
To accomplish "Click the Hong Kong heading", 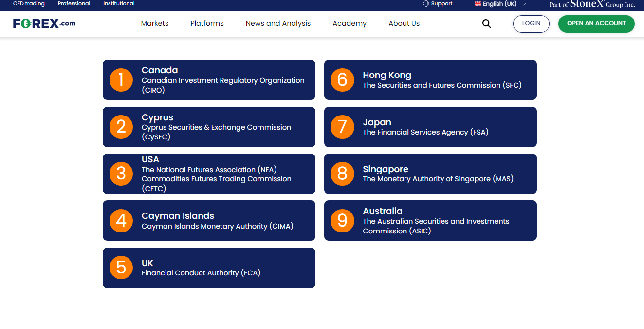I will [387, 76].
